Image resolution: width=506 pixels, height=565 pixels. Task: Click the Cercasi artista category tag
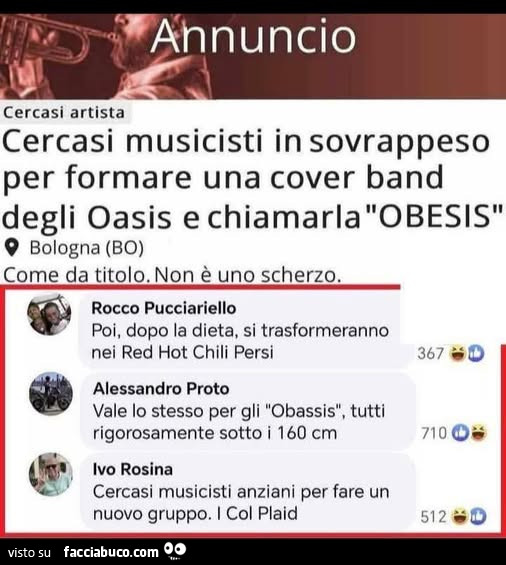click(64, 113)
